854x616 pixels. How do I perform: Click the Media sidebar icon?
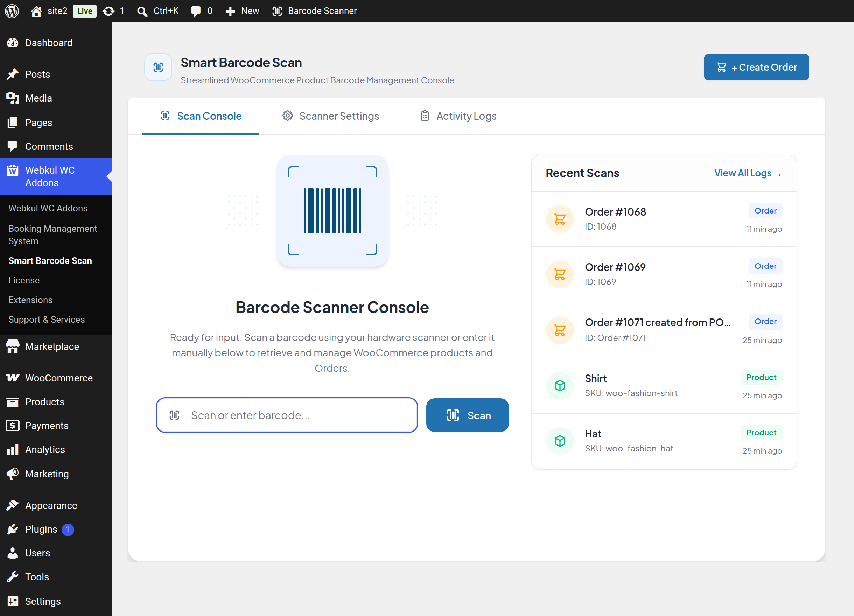click(13, 98)
